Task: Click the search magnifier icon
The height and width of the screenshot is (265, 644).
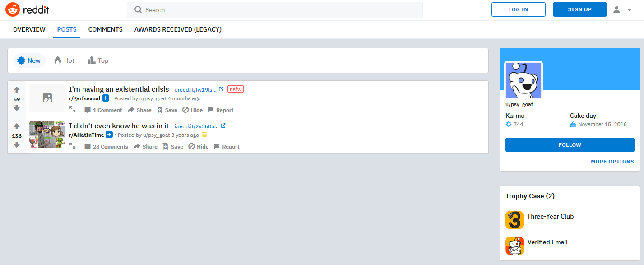Action: pos(138,10)
